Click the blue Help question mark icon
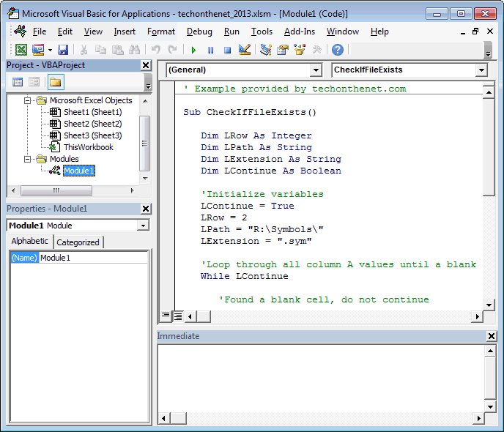This screenshot has width=504, height=432. 337,50
